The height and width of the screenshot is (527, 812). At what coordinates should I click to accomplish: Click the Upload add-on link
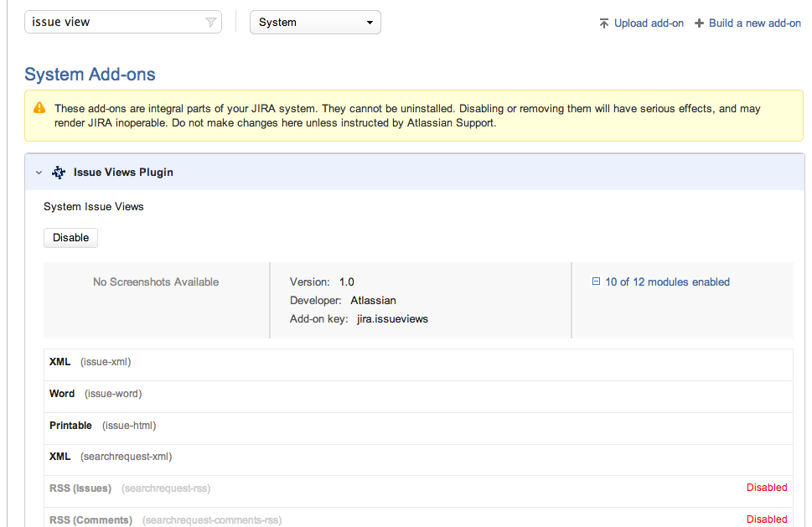tap(649, 23)
